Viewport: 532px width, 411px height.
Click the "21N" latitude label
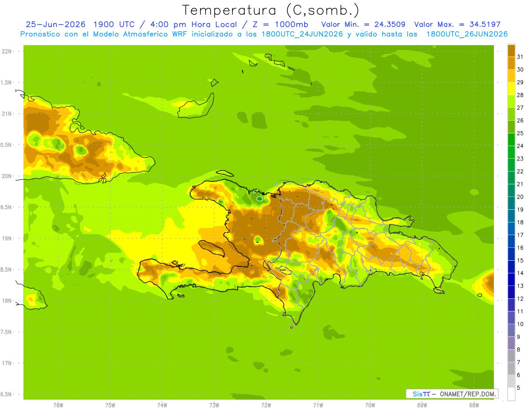tap(7, 114)
